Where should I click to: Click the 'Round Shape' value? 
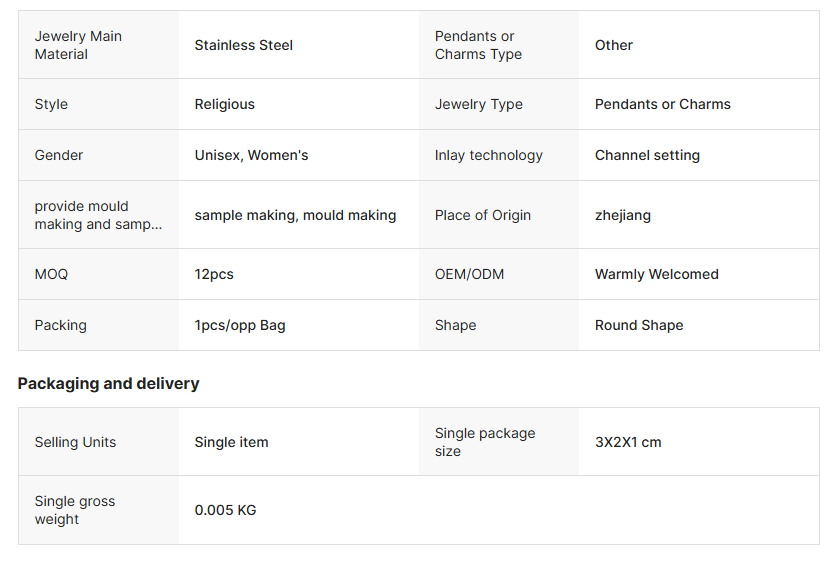(x=639, y=325)
